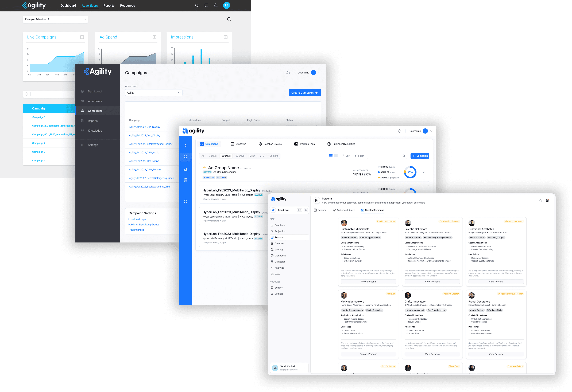Select the YTD date range

pos(262,156)
